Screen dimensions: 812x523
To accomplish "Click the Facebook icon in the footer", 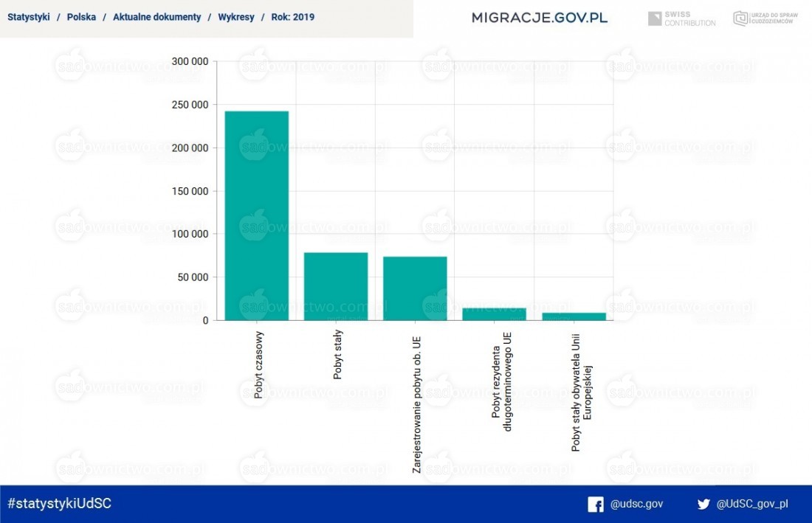I will [596, 505].
